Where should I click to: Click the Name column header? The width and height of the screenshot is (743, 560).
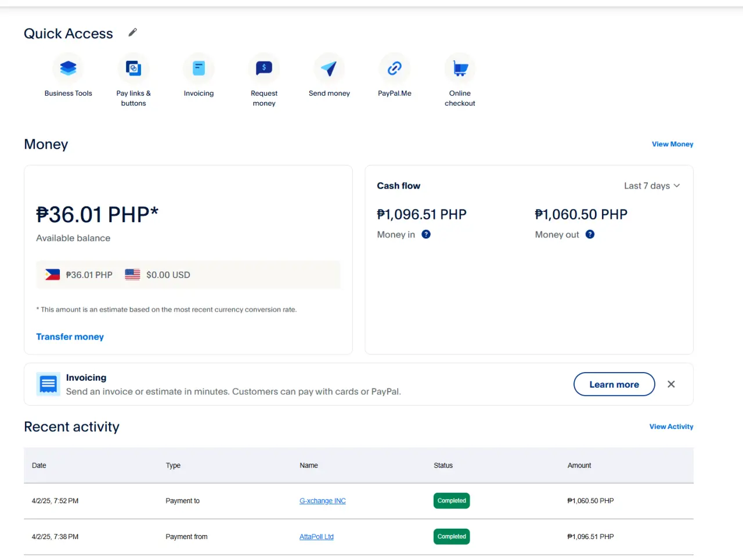point(309,465)
